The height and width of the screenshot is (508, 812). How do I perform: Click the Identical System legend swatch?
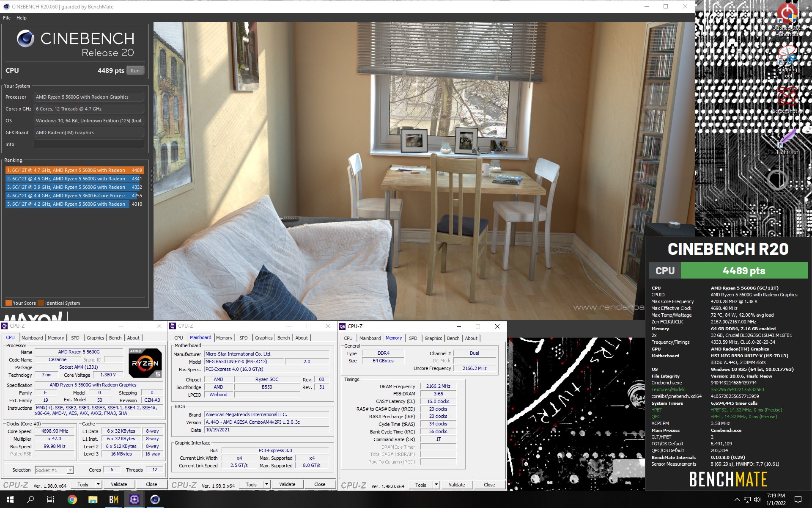click(x=41, y=303)
